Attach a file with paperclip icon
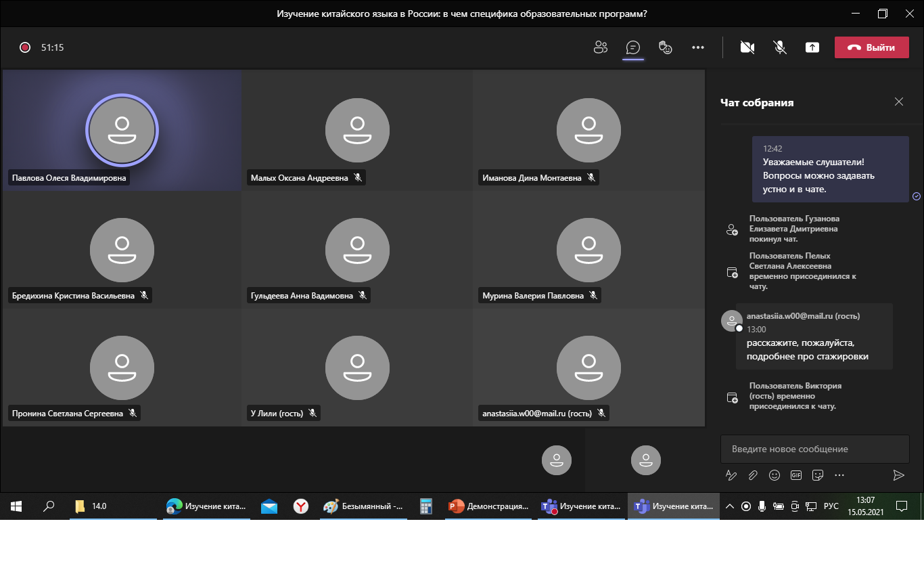 pyautogui.click(x=753, y=475)
